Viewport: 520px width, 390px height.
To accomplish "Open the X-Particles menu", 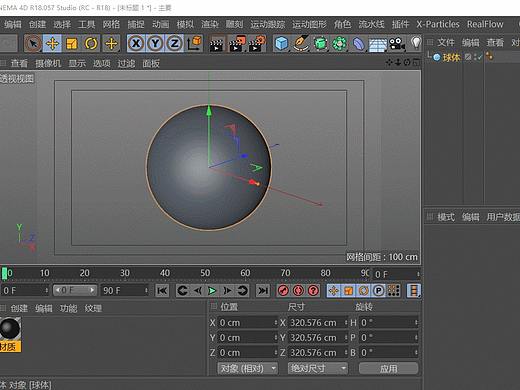I will [x=438, y=24].
